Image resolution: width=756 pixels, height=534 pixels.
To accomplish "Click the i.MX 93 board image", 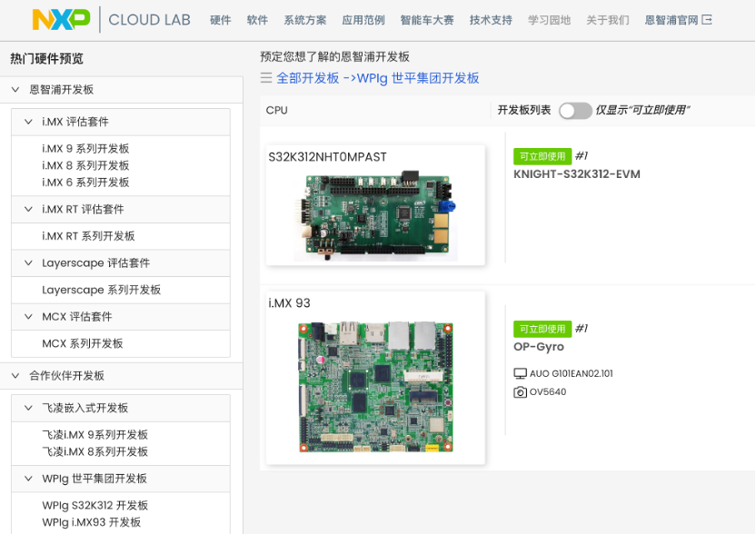I will 375,387.
